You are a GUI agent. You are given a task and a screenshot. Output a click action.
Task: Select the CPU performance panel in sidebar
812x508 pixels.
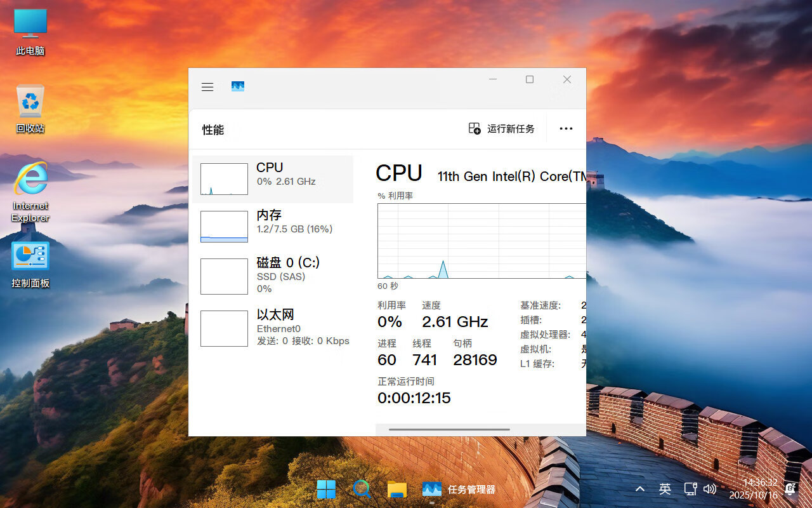273,179
